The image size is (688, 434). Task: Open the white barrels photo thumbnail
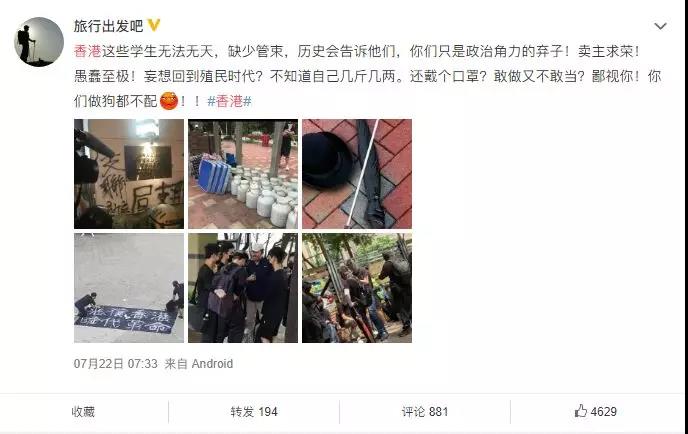243,174
